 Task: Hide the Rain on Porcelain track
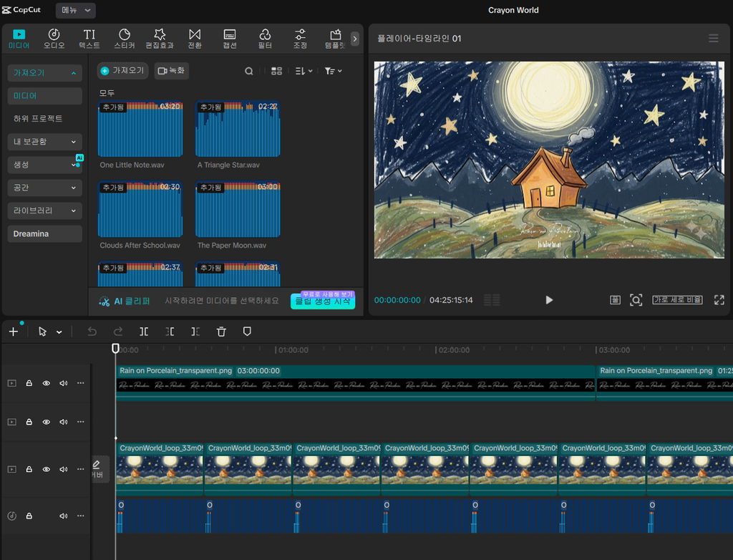click(x=47, y=383)
